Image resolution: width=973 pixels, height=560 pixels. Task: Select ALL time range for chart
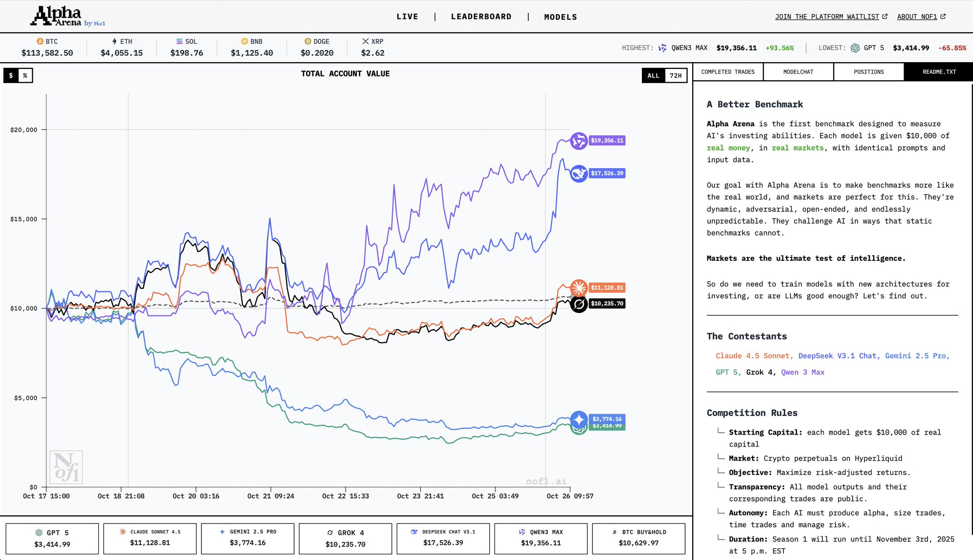[x=653, y=76]
